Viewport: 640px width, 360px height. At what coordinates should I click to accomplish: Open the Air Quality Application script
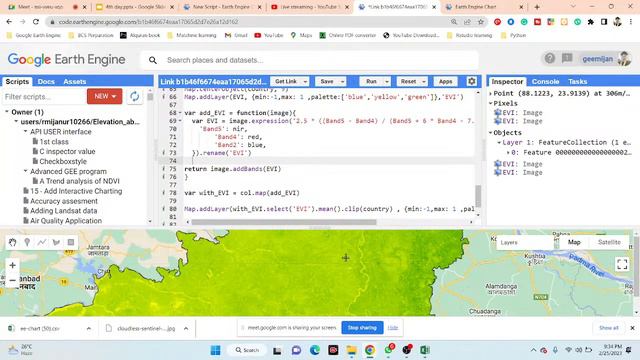click(66, 220)
